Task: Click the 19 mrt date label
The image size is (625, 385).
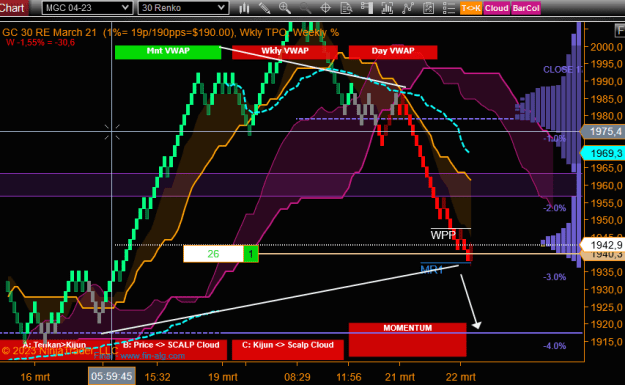Action: click(x=222, y=377)
